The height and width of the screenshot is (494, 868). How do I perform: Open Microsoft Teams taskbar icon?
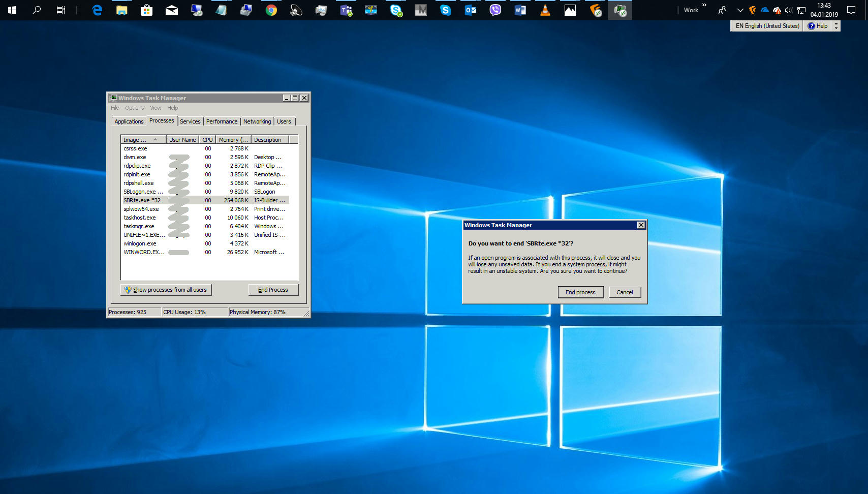pos(346,10)
